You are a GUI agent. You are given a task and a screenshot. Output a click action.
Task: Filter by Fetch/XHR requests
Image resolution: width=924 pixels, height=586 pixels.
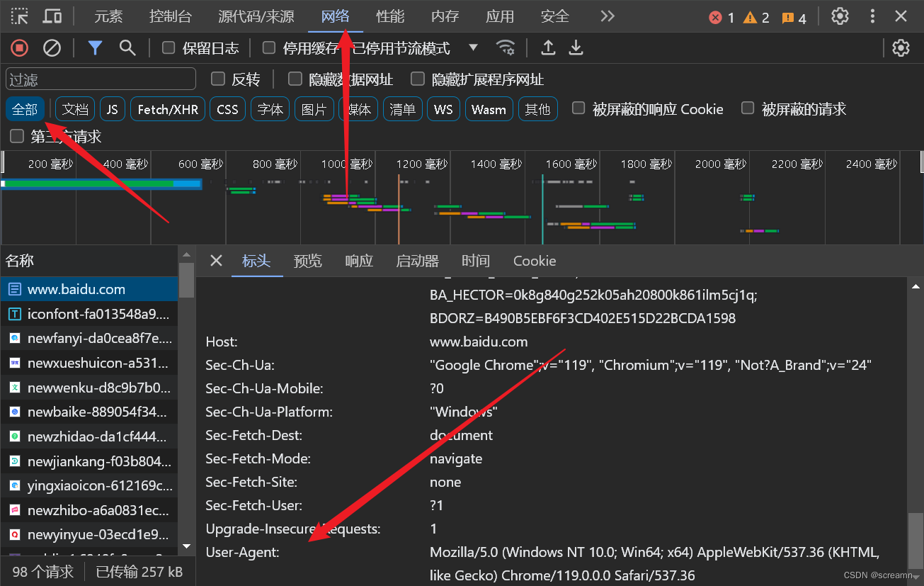tap(168, 109)
